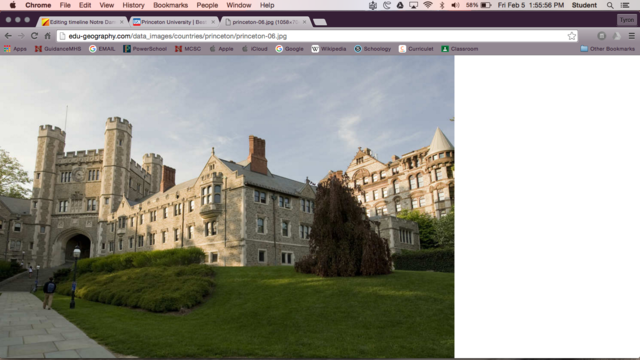Open the Wikipedia bookmark
This screenshot has height=360, width=640.
329,49
